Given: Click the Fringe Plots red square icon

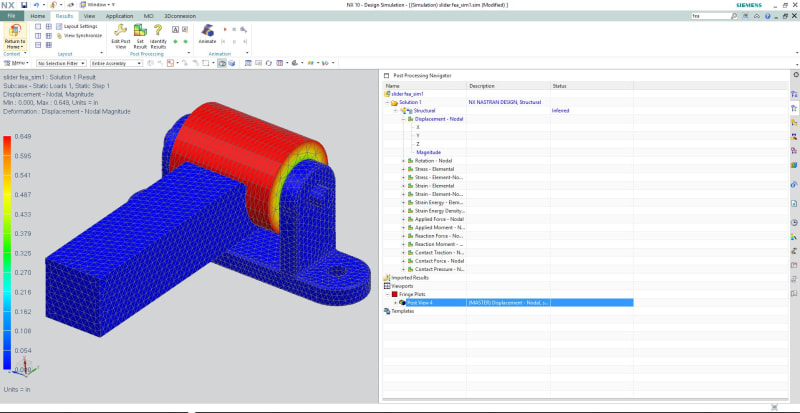Looking at the screenshot, I should click(x=394, y=295).
